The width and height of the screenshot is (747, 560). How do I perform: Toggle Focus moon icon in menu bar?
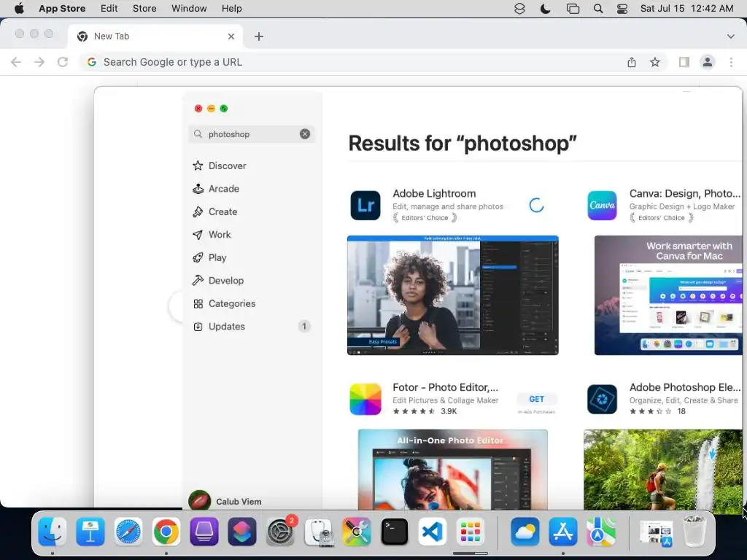545,9
